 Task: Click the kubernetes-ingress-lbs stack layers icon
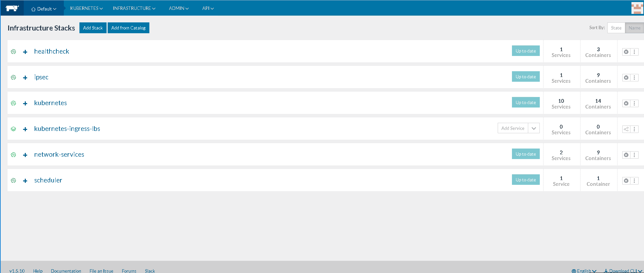tap(13, 129)
